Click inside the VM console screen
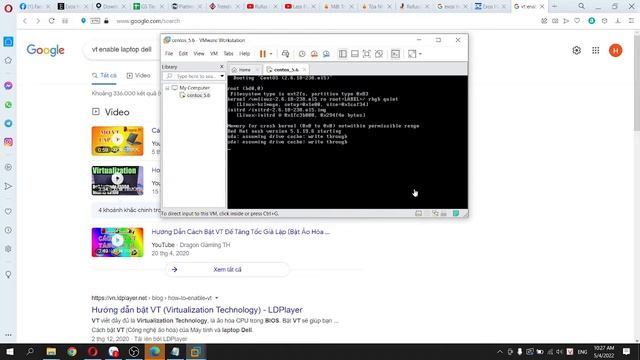This screenshot has height=360, width=640. point(347,142)
